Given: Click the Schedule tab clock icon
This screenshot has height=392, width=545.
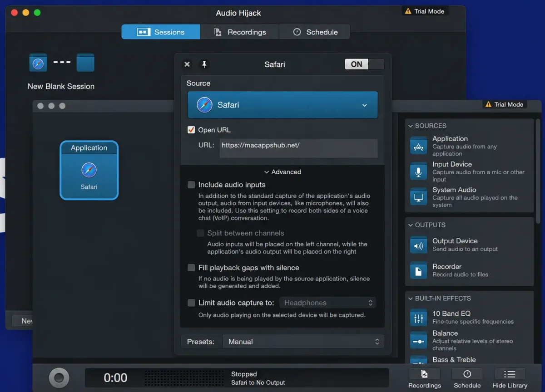Looking at the screenshot, I should (x=297, y=32).
